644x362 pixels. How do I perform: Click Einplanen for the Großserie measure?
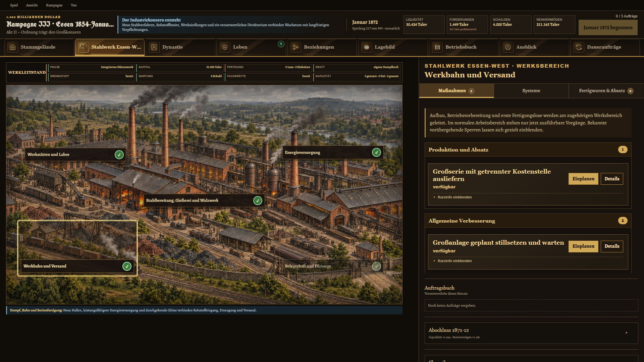point(583,179)
